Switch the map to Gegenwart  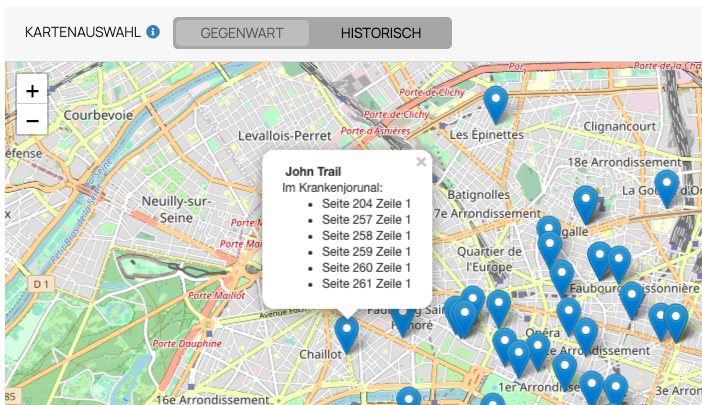242,33
